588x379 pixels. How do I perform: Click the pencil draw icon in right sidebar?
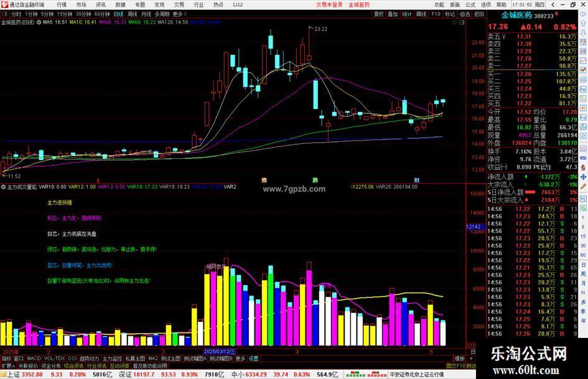point(583,186)
